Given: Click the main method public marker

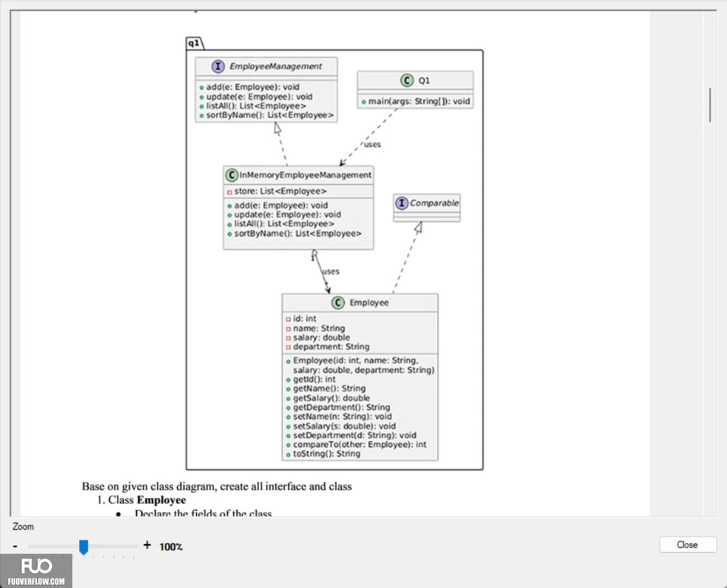Looking at the screenshot, I should pos(363,102).
